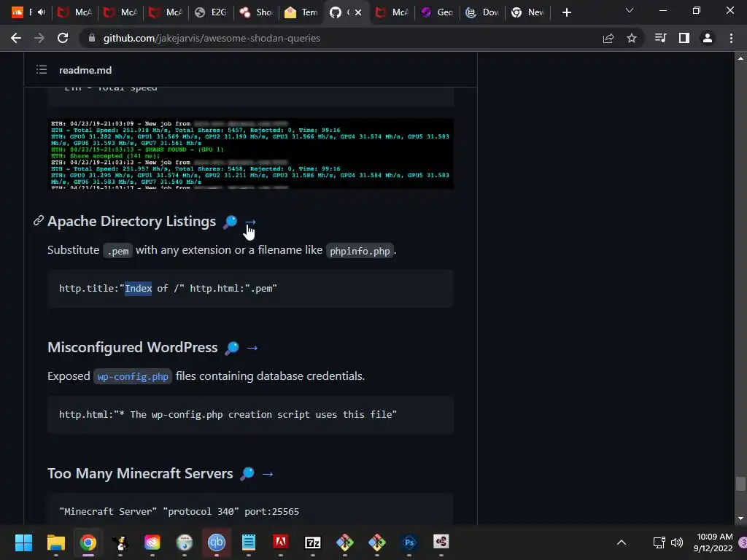Bookmark this page with the star
The width and height of the screenshot is (747, 560).
pos(632,38)
